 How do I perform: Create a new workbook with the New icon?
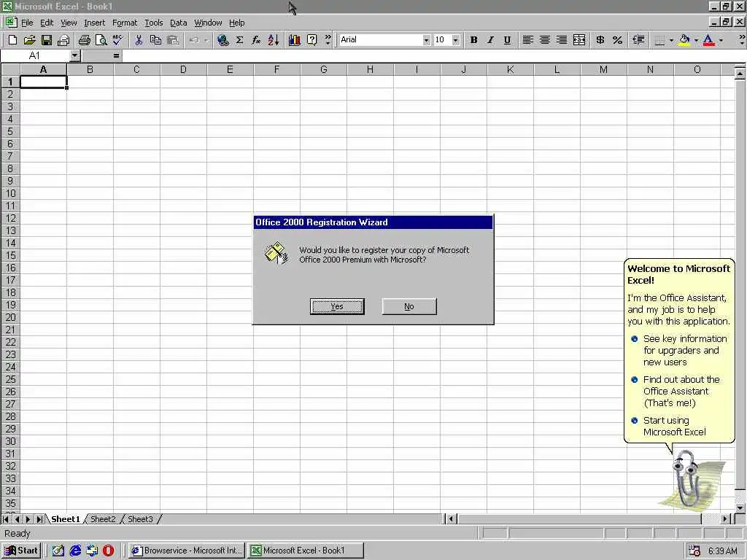(x=13, y=40)
